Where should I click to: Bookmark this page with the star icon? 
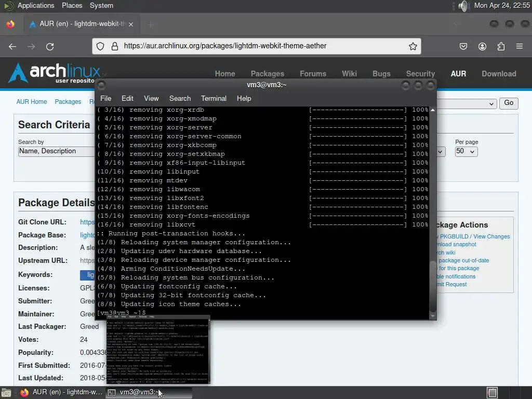(x=413, y=46)
